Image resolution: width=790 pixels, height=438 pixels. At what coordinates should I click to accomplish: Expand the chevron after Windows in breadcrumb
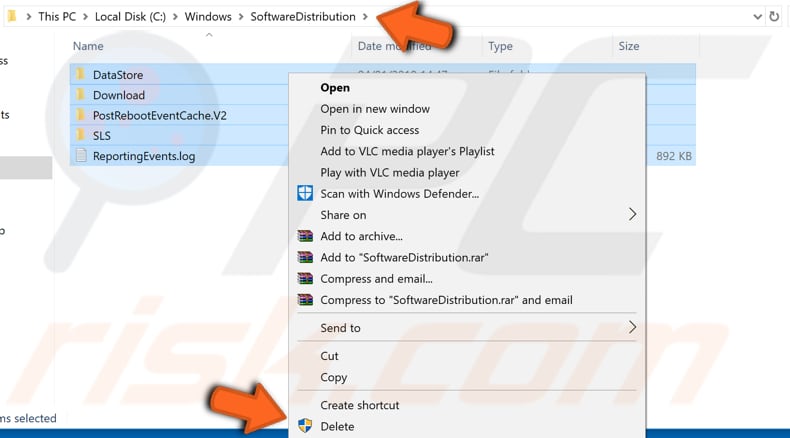pyautogui.click(x=241, y=17)
